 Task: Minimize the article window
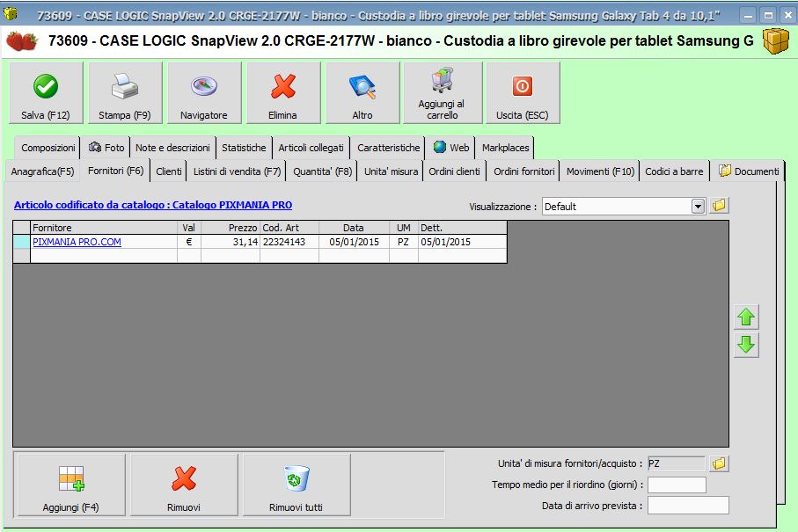(x=748, y=15)
